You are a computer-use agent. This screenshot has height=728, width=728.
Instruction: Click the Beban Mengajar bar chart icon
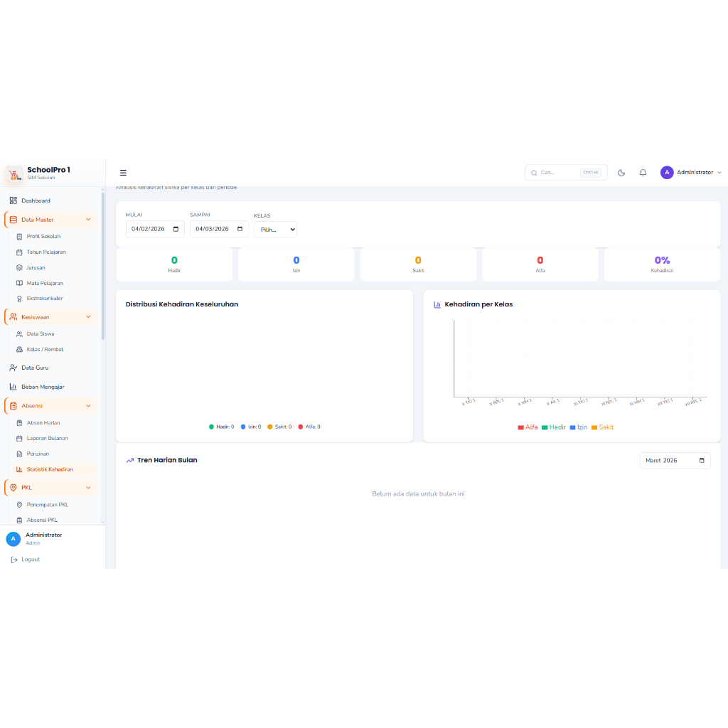[13, 387]
